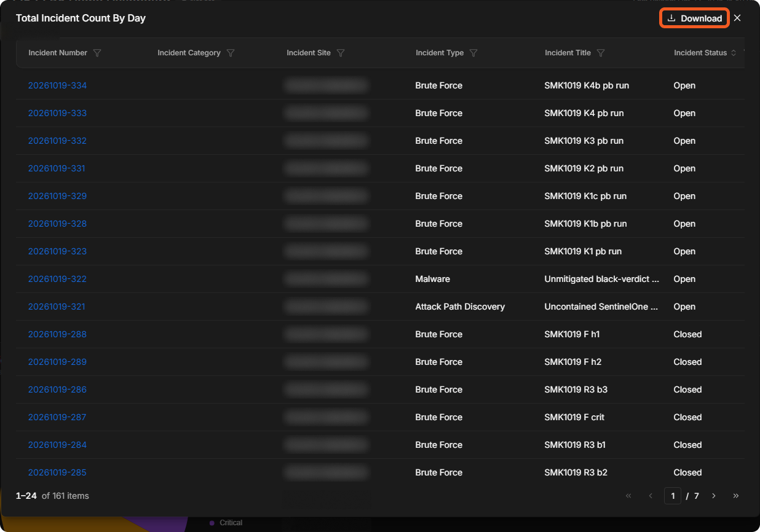The image size is (760, 532).
Task: Go to next page of results
Action: 714,496
